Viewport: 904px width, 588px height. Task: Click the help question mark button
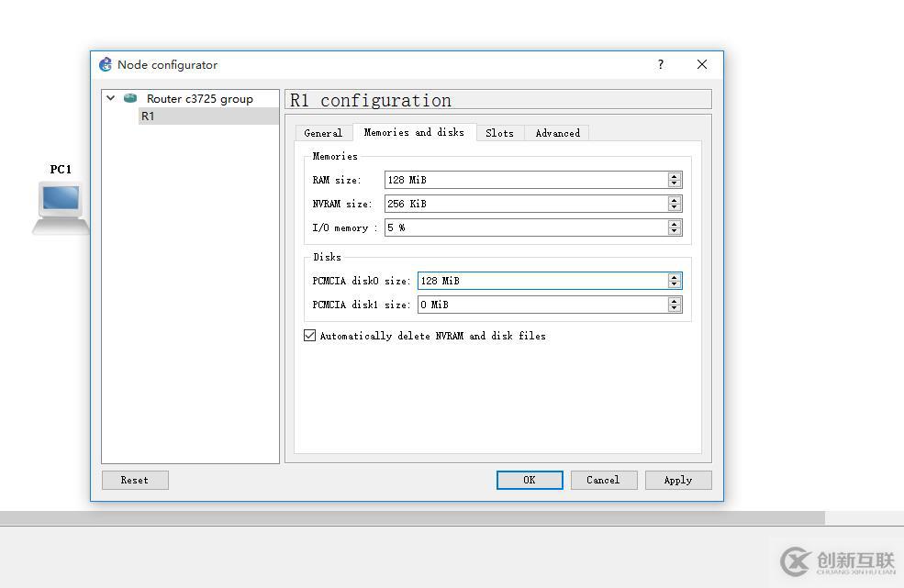click(661, 64)
